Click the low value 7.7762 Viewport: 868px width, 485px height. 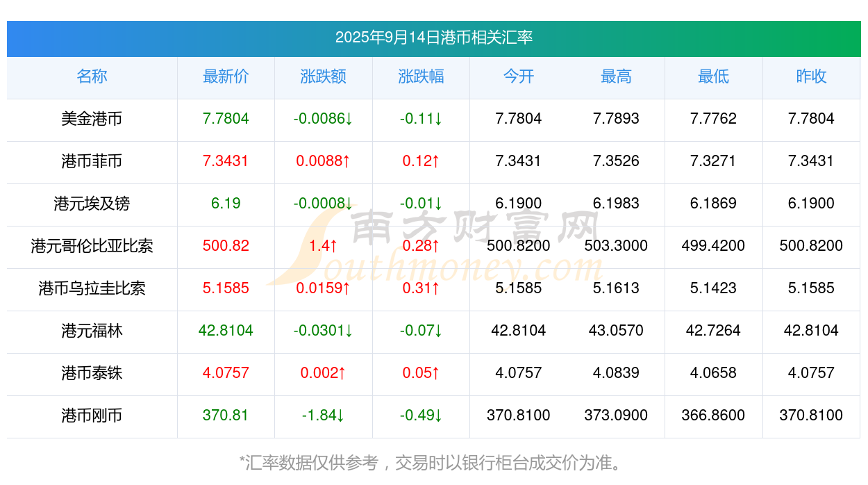(x=714, y=119)
